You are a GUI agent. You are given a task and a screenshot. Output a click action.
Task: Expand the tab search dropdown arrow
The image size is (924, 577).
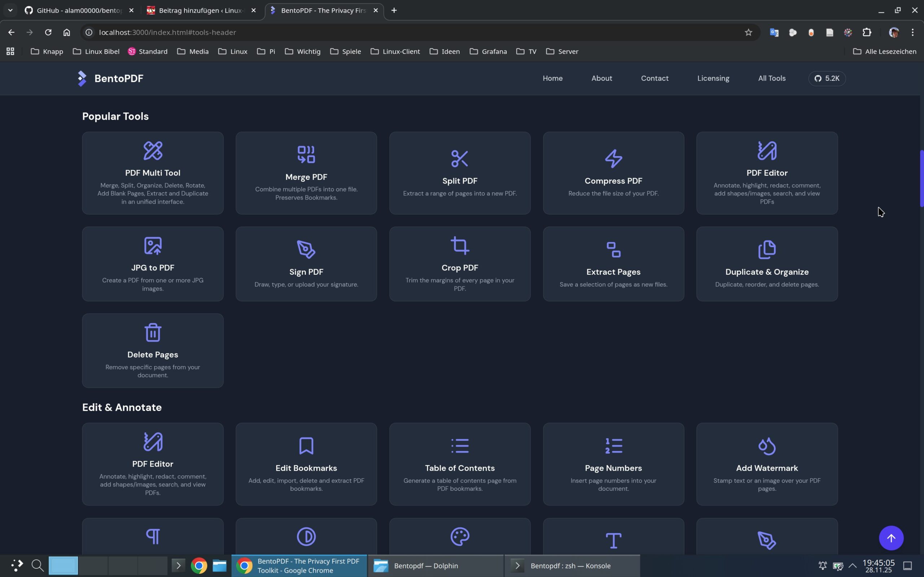coord(10,10)
